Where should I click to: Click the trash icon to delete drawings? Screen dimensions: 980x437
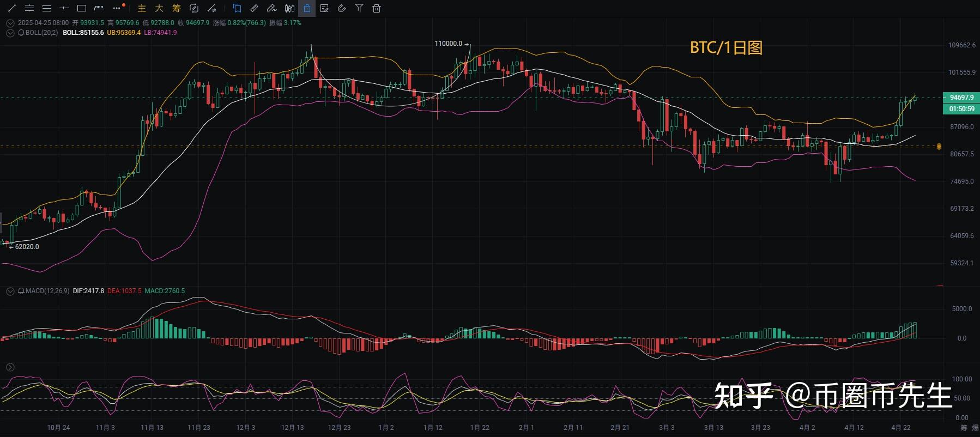(376, 8)
